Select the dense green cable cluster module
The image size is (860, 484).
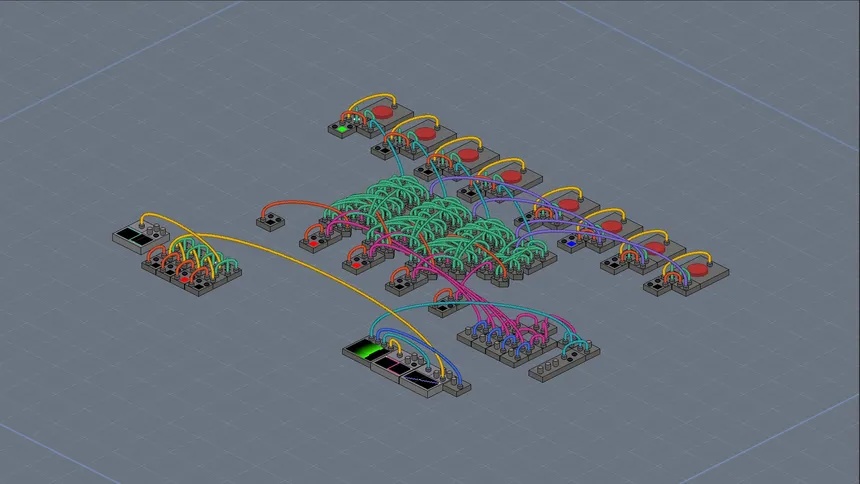(439, 230)
